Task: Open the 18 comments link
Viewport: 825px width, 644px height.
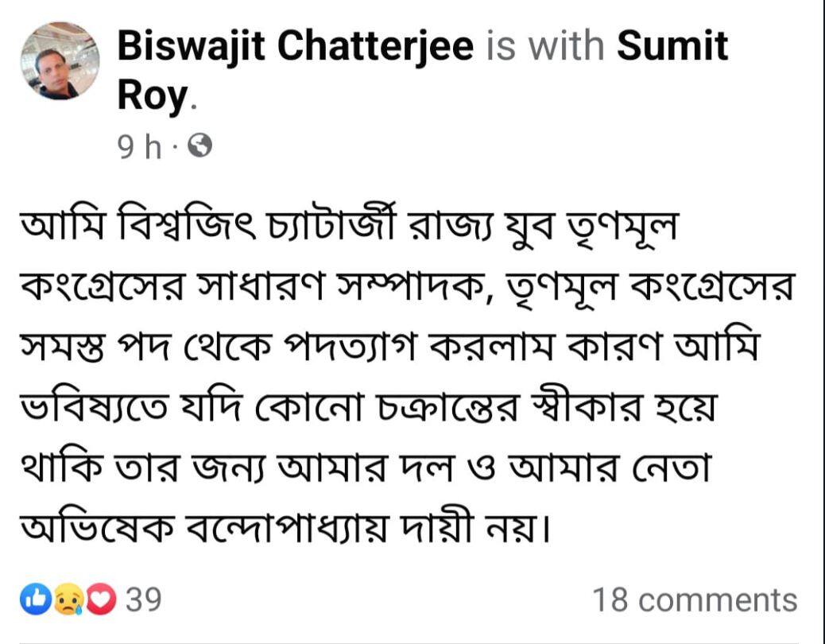Action: coord(694,600)
